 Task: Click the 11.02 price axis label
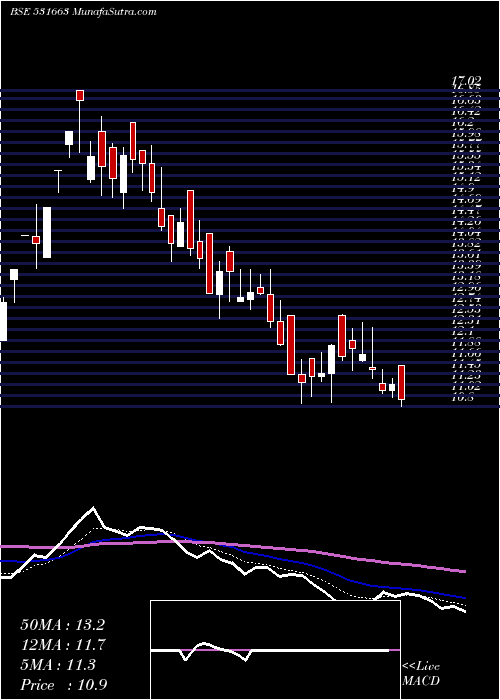[467, 387]
